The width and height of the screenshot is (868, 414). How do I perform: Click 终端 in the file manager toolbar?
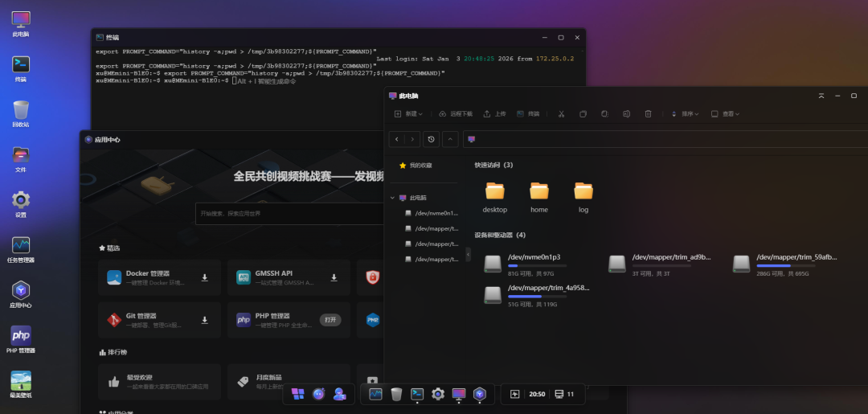pos(528,113)
